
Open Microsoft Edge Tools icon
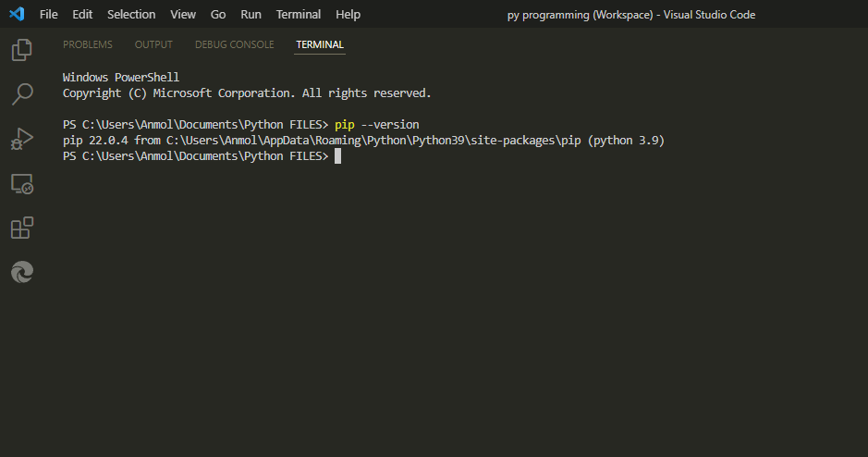22,272
